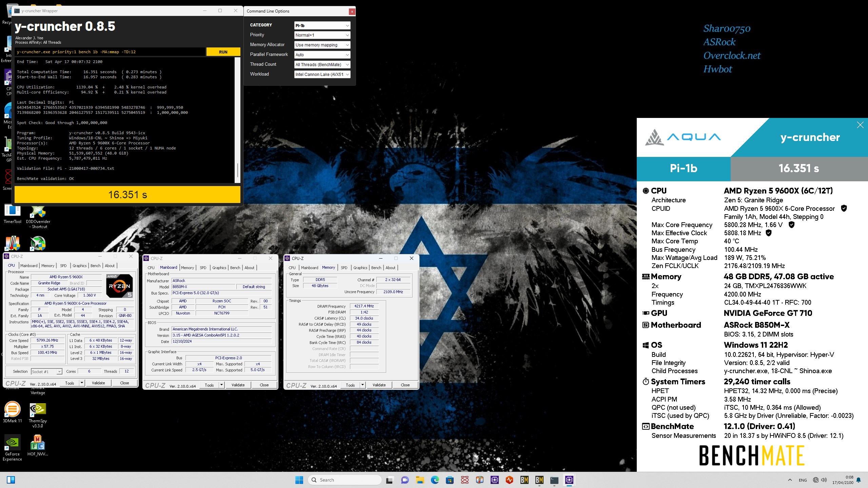Open the TimerTool desktop icon
This screenshot has height=488, width=868.
[x=12, y=214]
